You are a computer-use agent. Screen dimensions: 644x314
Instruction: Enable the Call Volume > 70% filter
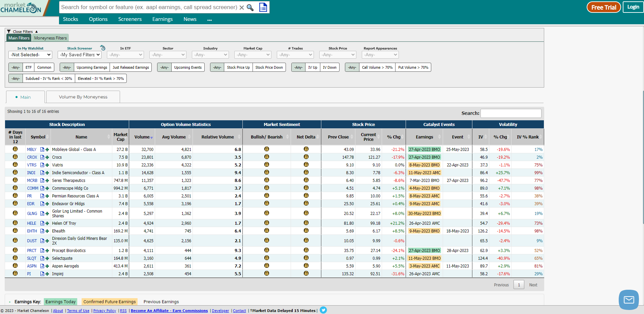coord(377,67)
